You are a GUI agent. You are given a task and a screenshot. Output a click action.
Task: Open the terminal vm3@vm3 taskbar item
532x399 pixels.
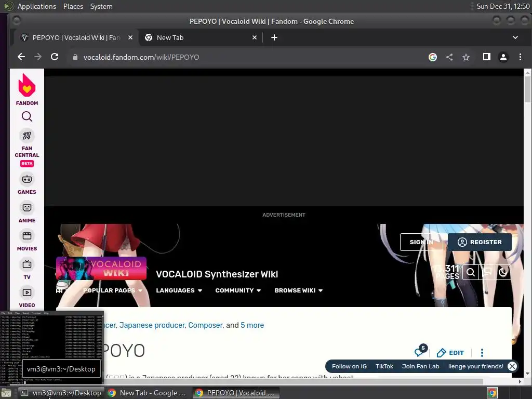pyautogui.click(x=61, y=393)
